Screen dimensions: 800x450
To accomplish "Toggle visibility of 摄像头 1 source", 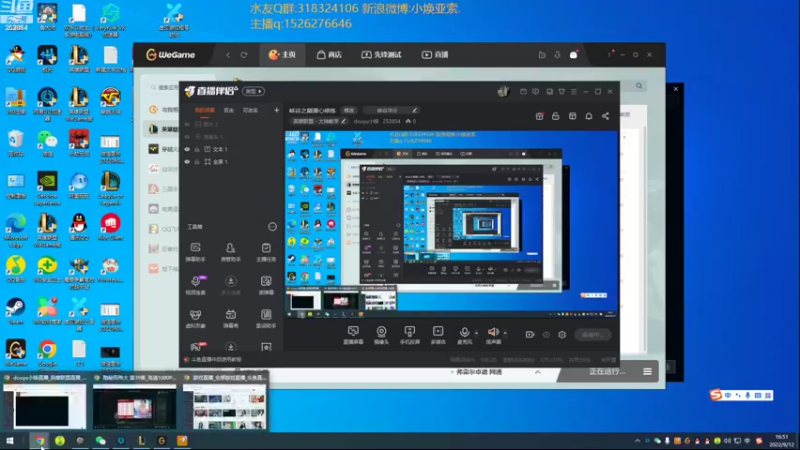I will [x=187, y=137].
